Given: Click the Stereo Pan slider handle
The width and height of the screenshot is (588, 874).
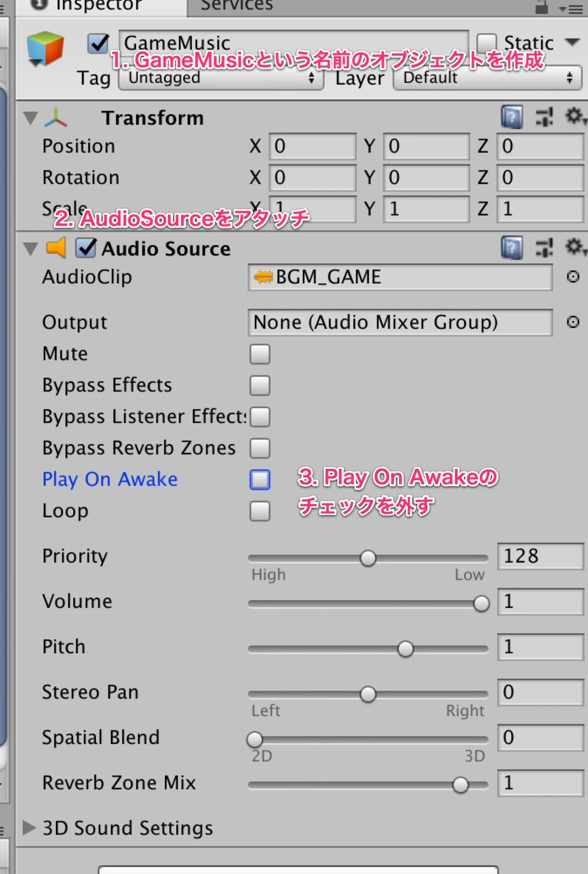Looking at the screenshot, I should pyautogui.click(x=368, y=694).
